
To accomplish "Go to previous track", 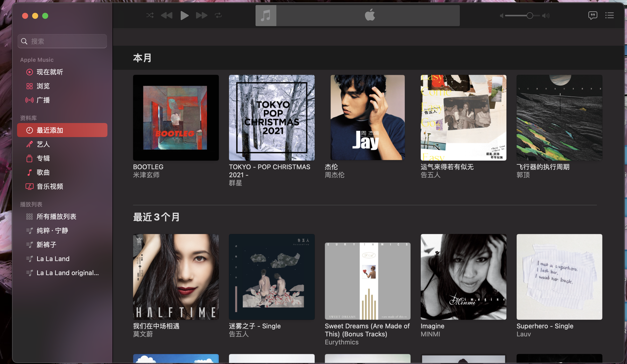I will click(167, 16).
